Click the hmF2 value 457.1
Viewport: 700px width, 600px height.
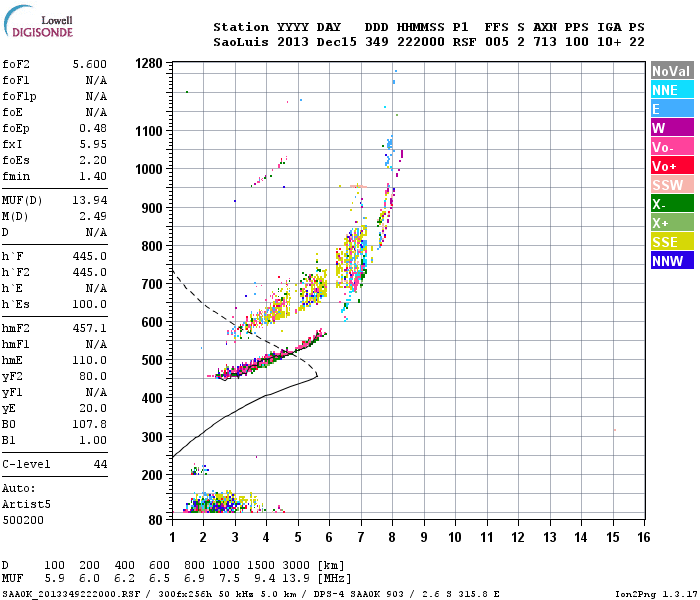(90, 329)
